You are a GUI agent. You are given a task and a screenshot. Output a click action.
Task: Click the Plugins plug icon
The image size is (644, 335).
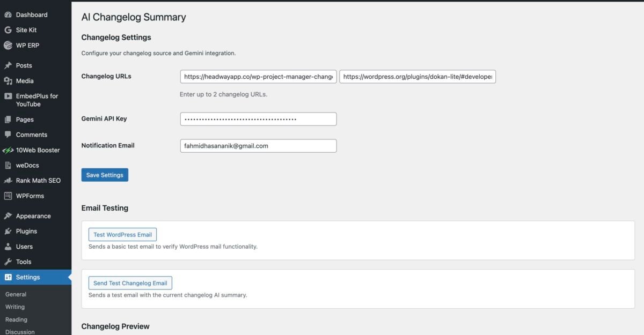[x=8, y=231]
